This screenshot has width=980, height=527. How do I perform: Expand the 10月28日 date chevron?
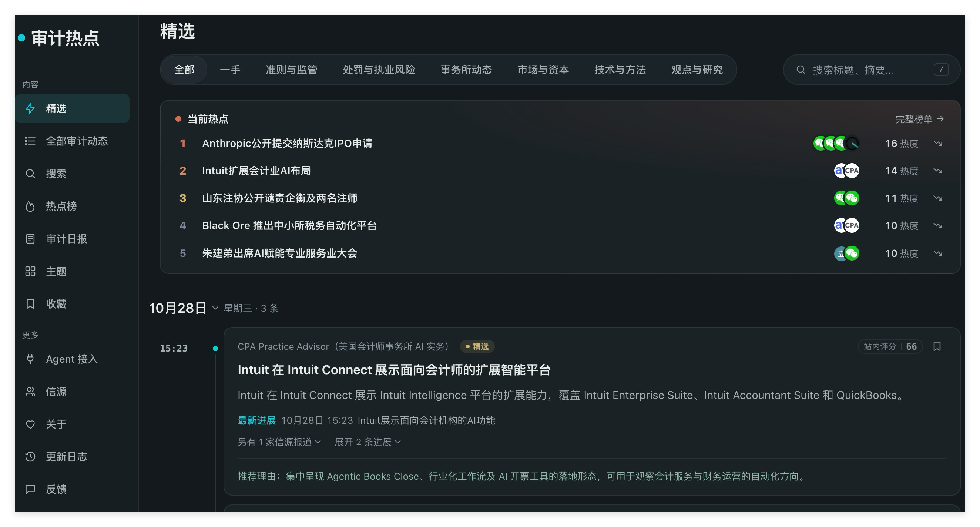[215, 308]
